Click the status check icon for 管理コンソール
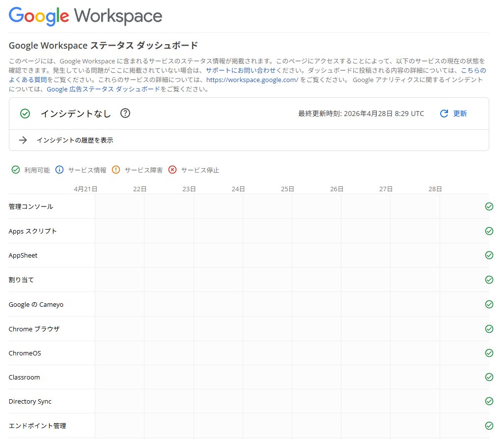The width and height of the screenshot is (504, 439). (x=489, y=206)
